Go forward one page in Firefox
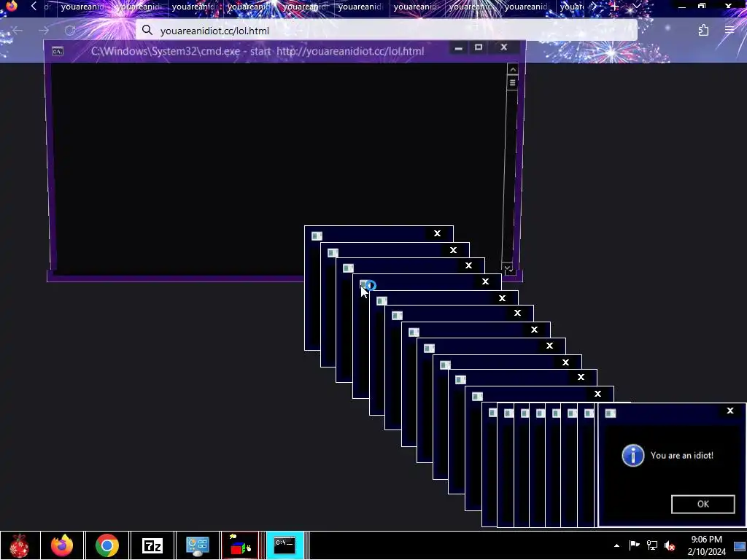Viewport: 747px width, 560px height. (x=44, y=31)
